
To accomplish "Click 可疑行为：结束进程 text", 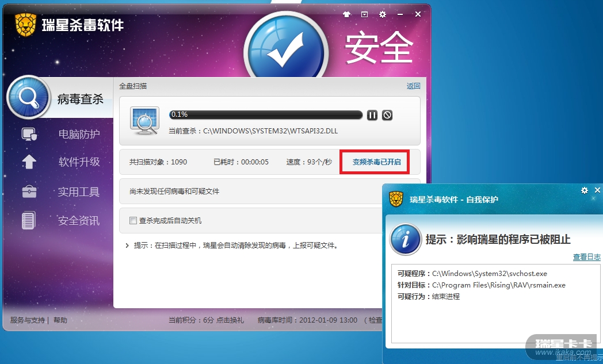I will [x=429, y=297].
